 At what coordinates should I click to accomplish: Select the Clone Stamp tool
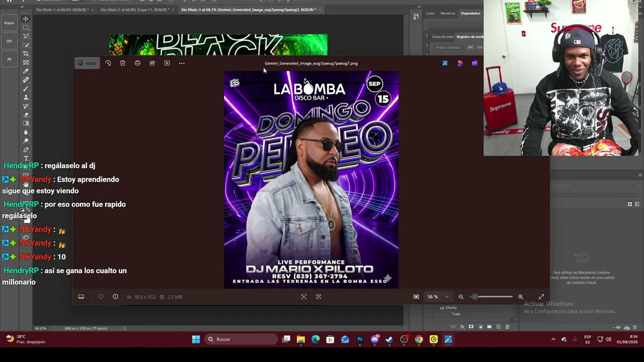click(x=26, y=98)
